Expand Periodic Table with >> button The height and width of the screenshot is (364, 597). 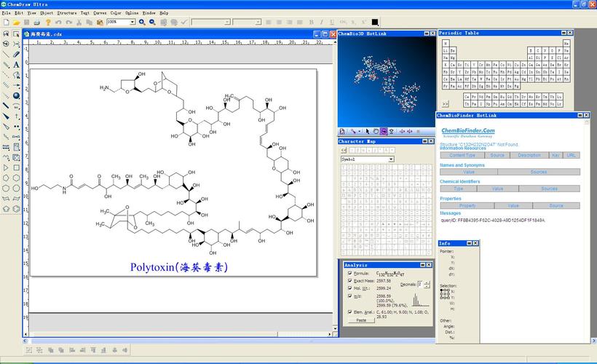[x=445, y=103]
